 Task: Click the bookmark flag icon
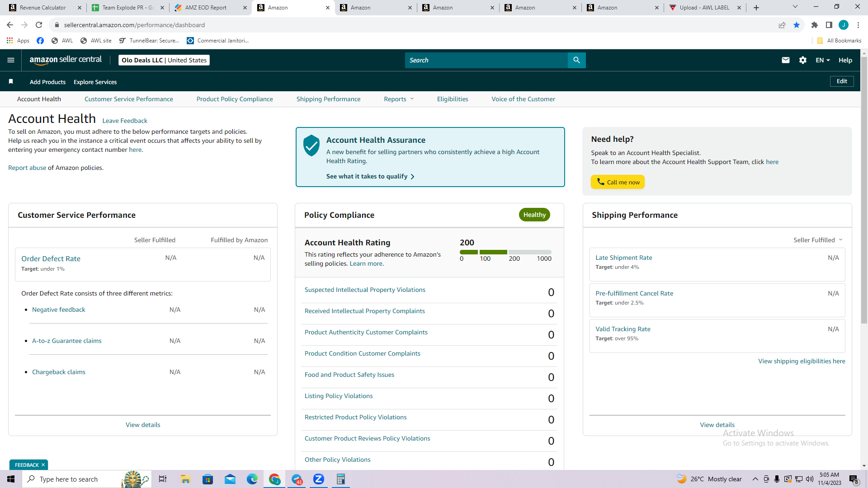coord(11,82)
